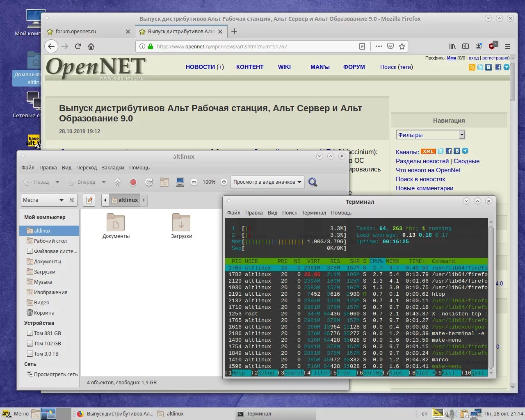
Task: Close file manager side pane
Action: 72,200
